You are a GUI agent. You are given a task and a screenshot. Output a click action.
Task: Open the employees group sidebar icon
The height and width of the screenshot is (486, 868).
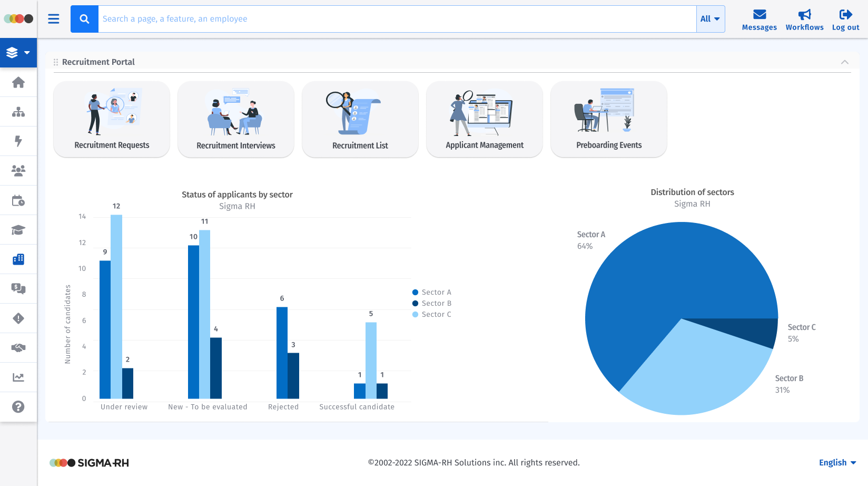(x=18, y=171)
